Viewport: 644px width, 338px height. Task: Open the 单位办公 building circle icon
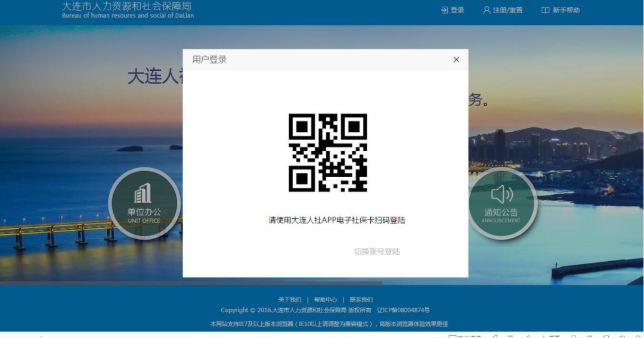click(x=144, y=203)
